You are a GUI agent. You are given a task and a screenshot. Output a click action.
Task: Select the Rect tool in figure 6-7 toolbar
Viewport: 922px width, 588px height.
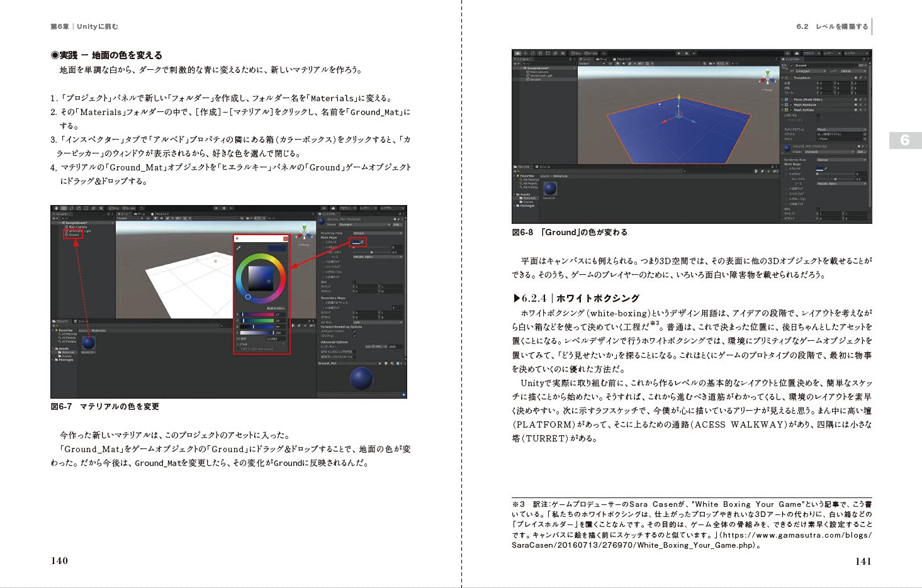point(86,208)
